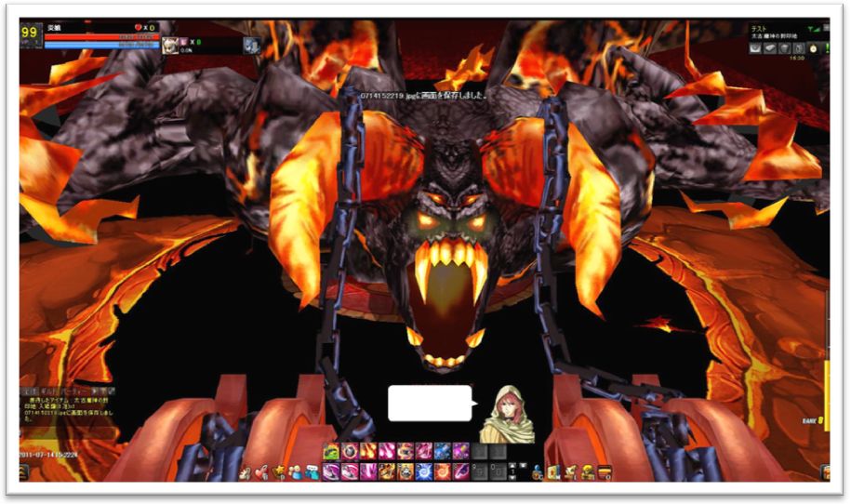The image size is (851, 504).
Task: Open the party members icon in bottom bar
Action: (x=295, y=472)
